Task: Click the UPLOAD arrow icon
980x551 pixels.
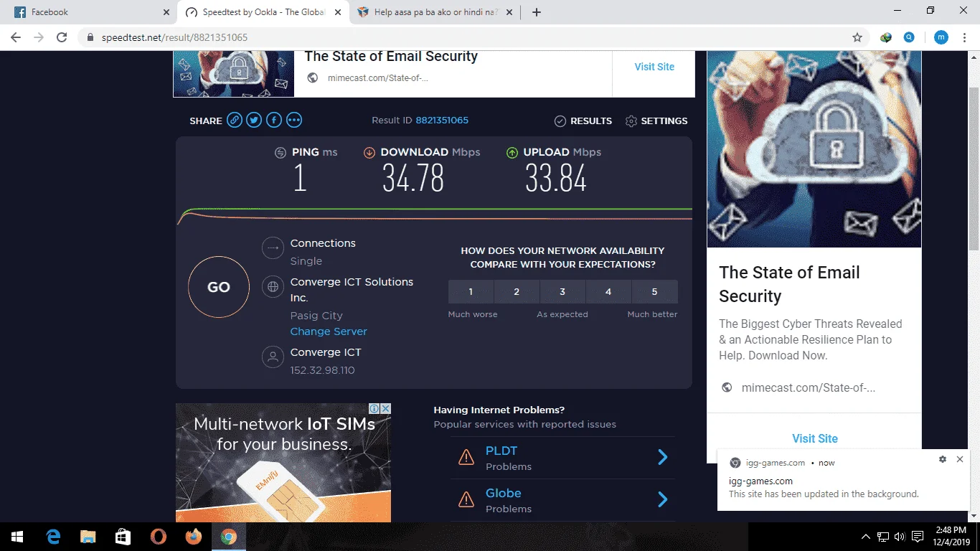Action: 512,153
